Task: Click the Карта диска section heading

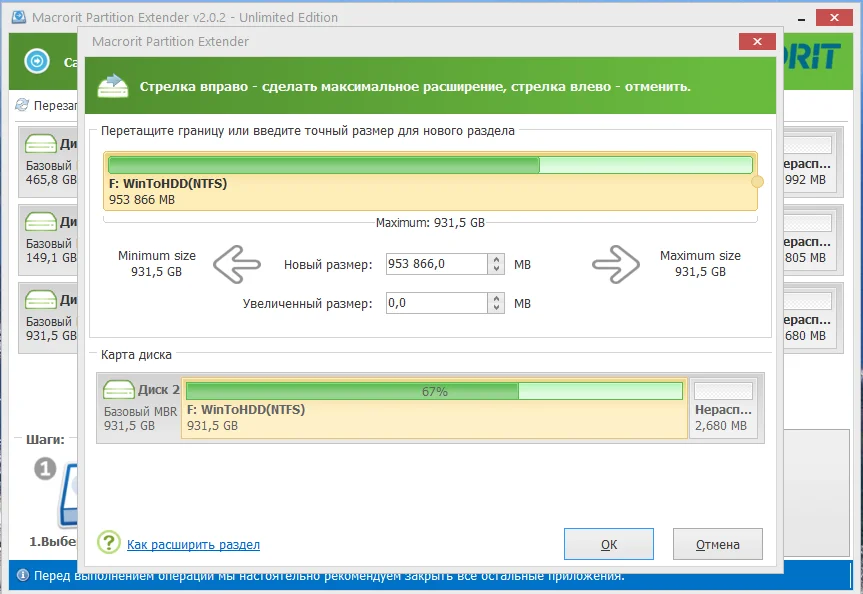Action: pyautogui.click(x=136, y=355)
